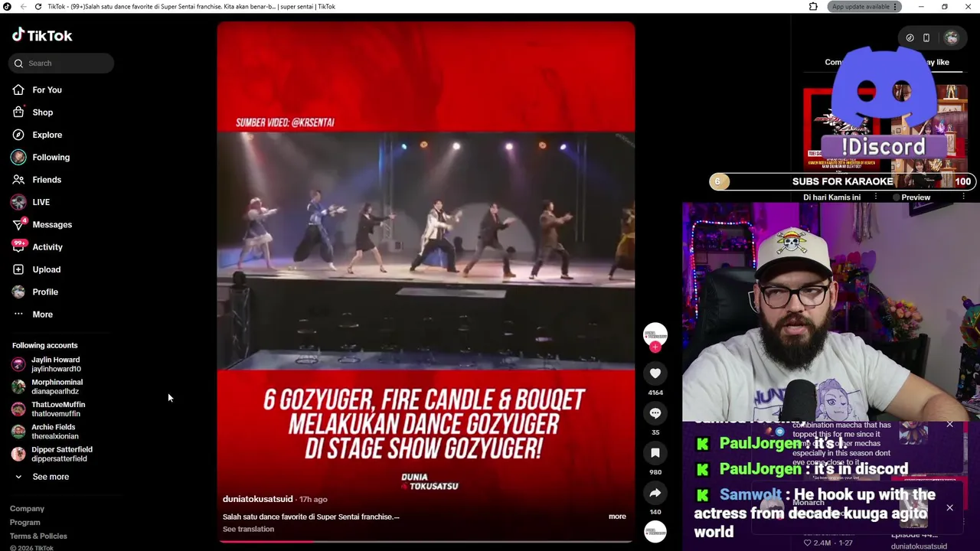Open the Friends page
This screenshot has height=551, width=980.
coord(47,180)
